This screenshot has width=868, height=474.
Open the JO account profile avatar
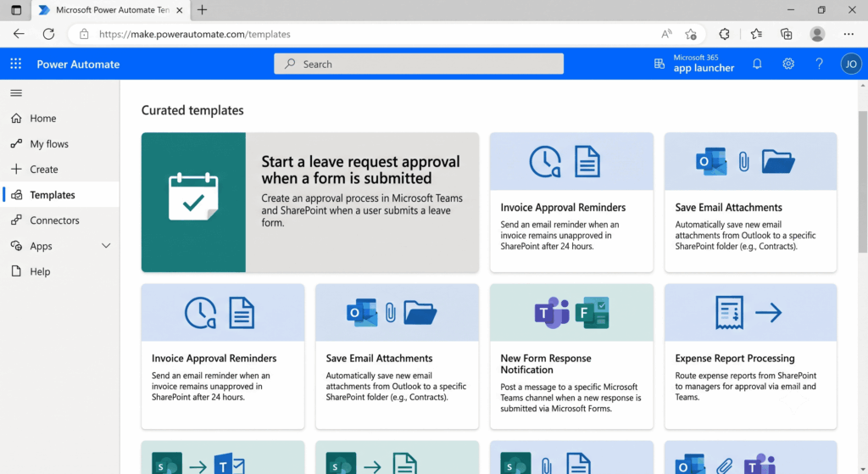pos(851,64)
